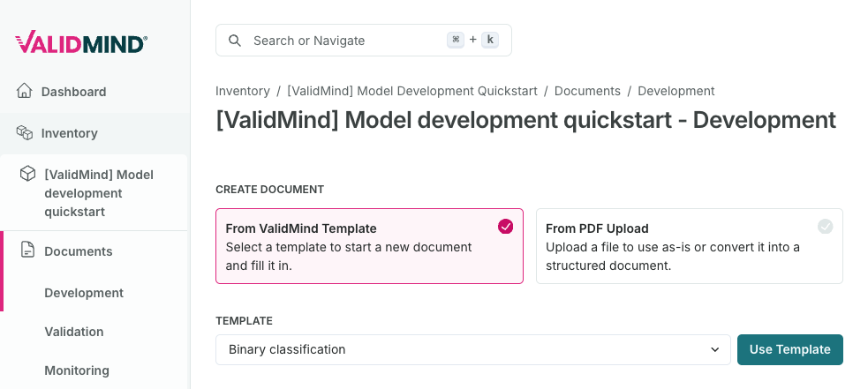Screen dimensions: 868x389
Task: Click the Development breadcrumb link
Action: tap(676, 91)
